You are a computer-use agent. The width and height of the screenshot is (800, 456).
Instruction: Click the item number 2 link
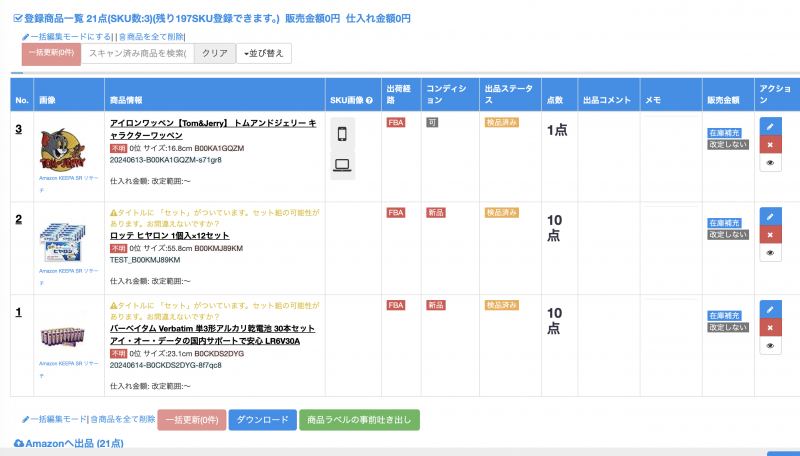19,219
